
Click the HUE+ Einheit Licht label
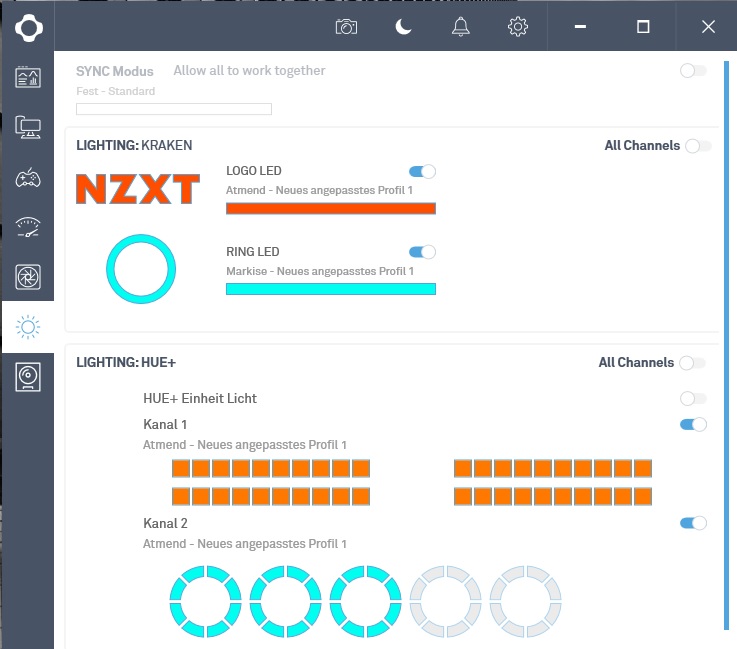[x=200, y=399]
